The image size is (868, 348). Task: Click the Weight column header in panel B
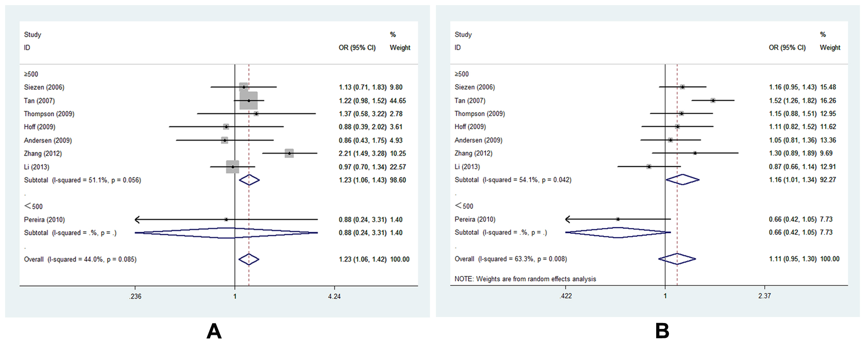[830, 47]
